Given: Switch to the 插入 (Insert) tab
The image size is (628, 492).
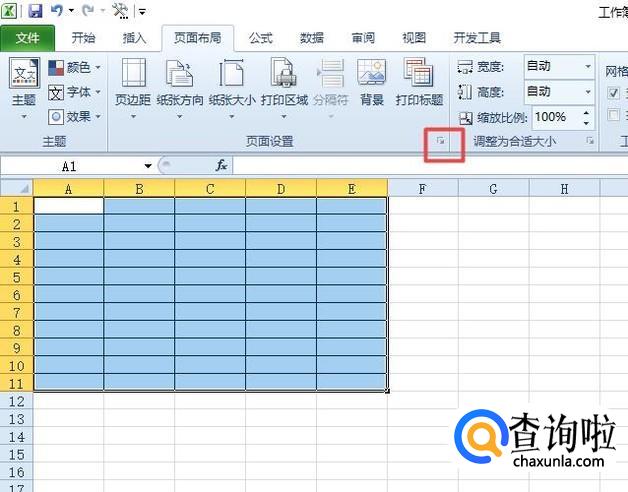Looking at the screenshot, I should pos(134,38).
